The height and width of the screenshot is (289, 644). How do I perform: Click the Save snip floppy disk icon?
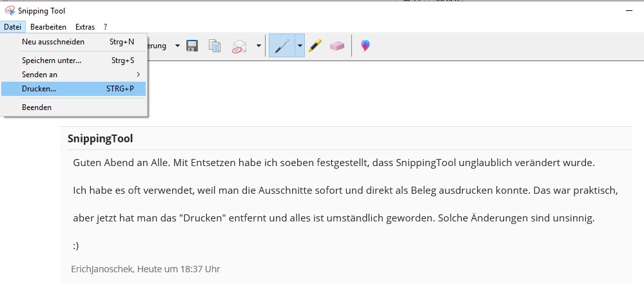point(192,46)
